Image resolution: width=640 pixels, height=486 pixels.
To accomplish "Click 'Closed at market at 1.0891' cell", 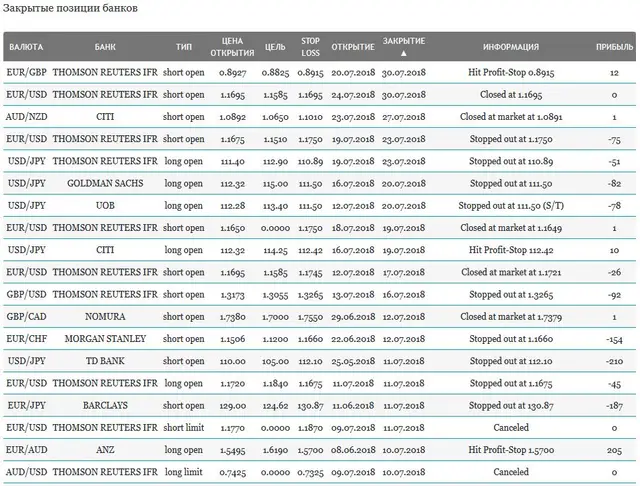I will (511, 117).
